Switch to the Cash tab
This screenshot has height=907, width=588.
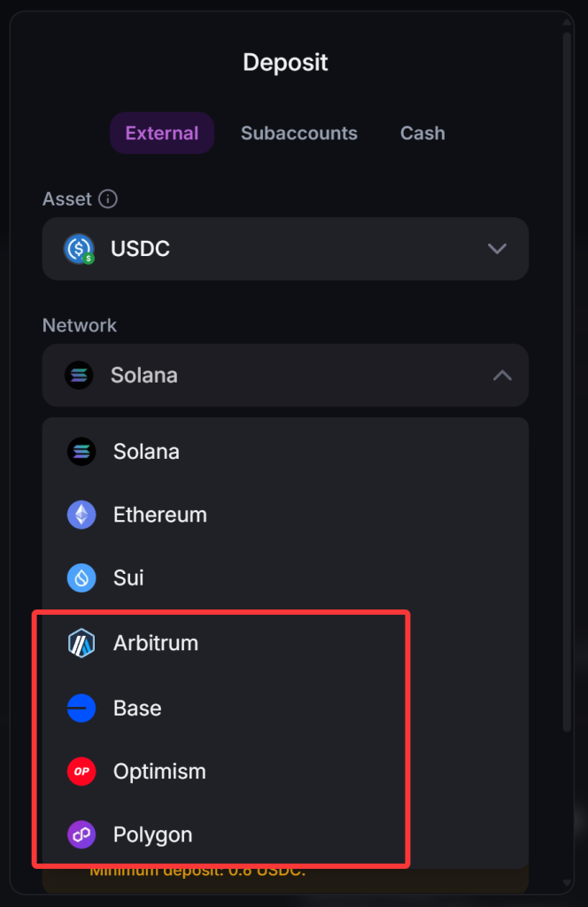(x=422, y=133)
